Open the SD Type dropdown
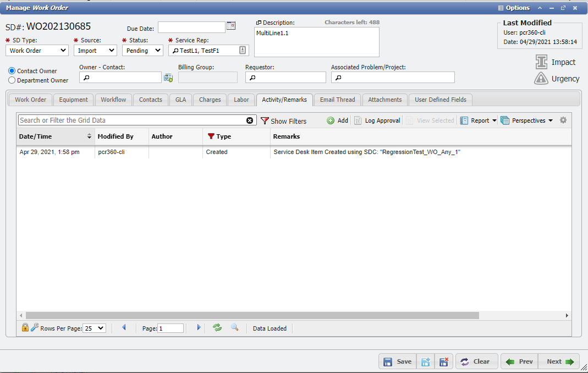The image size is (588, 373). pyautogui.click(x=38, y=51)
